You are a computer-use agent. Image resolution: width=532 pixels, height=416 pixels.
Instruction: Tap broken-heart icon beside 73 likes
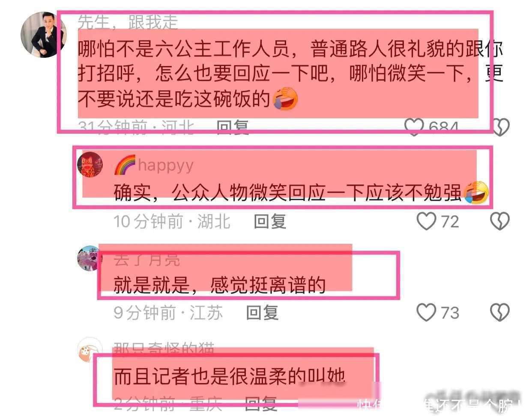pos(499,312)
